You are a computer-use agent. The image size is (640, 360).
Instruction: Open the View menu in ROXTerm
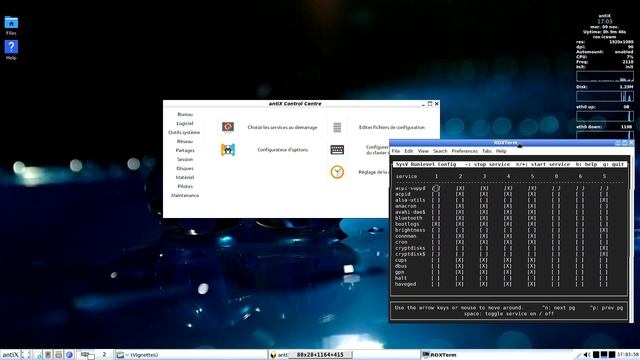tap(423, 151)
